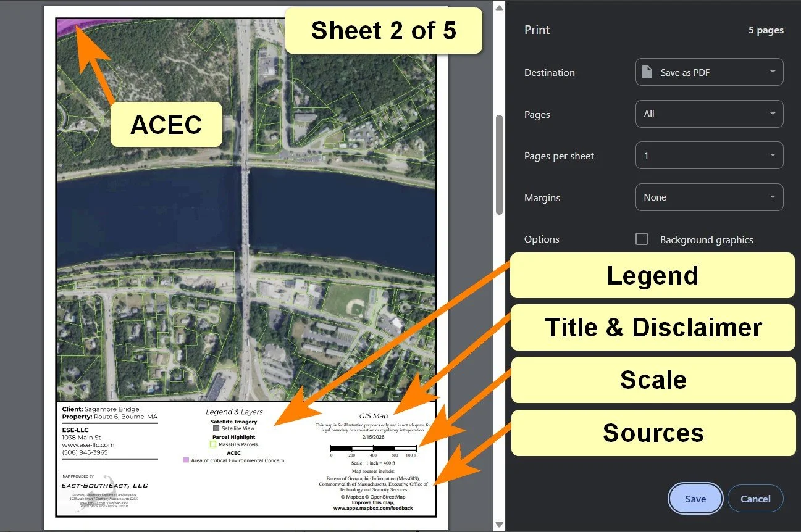Click the scrollbar down arrow
The image size is (801, 532).
pyautogui.click(x=498, y=524)
